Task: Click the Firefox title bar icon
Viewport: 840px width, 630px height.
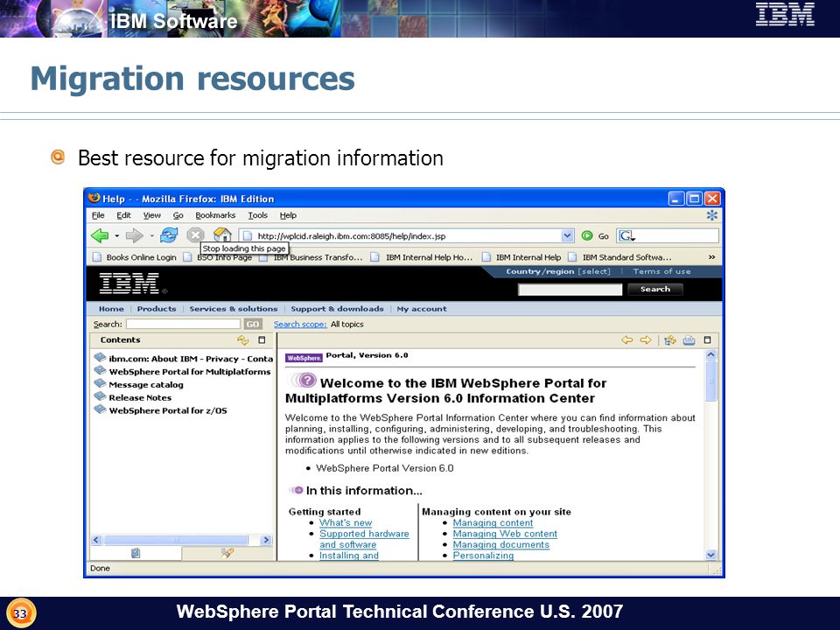Action: (x=94, y=199)
